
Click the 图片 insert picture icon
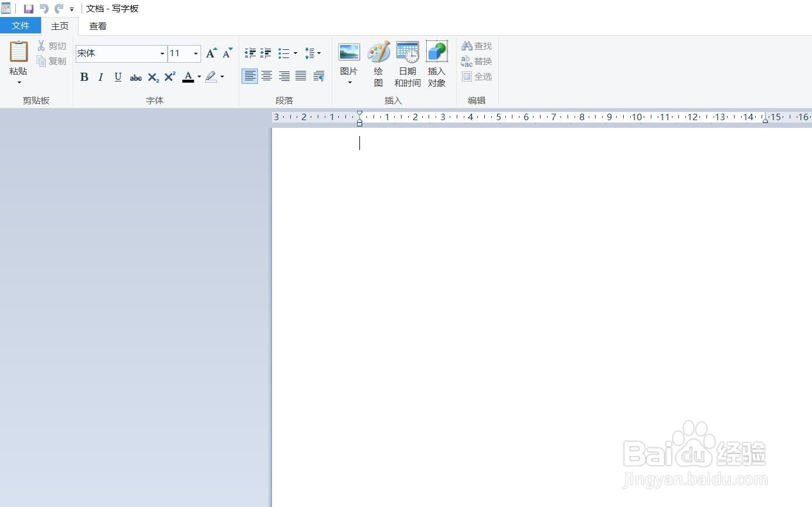[349, 52]
